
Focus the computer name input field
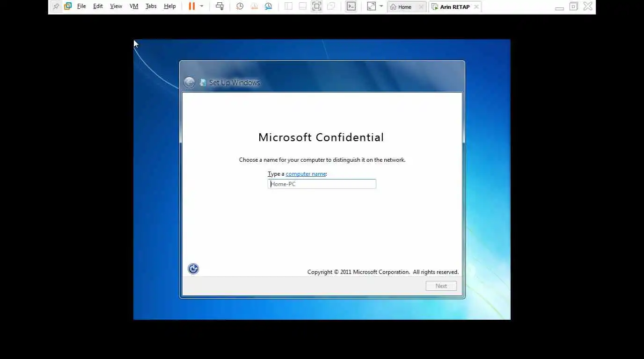pyautogui.click(x=322, y=184)
